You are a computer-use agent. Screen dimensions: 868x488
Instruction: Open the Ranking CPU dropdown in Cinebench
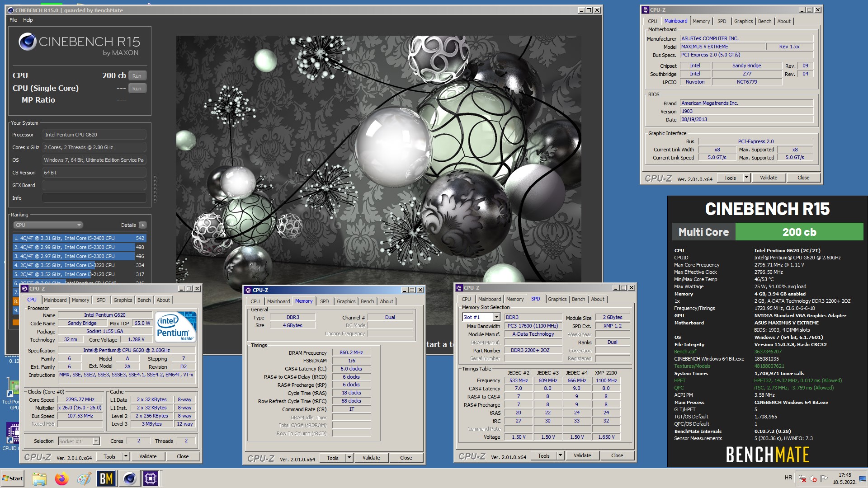[48, 225]
